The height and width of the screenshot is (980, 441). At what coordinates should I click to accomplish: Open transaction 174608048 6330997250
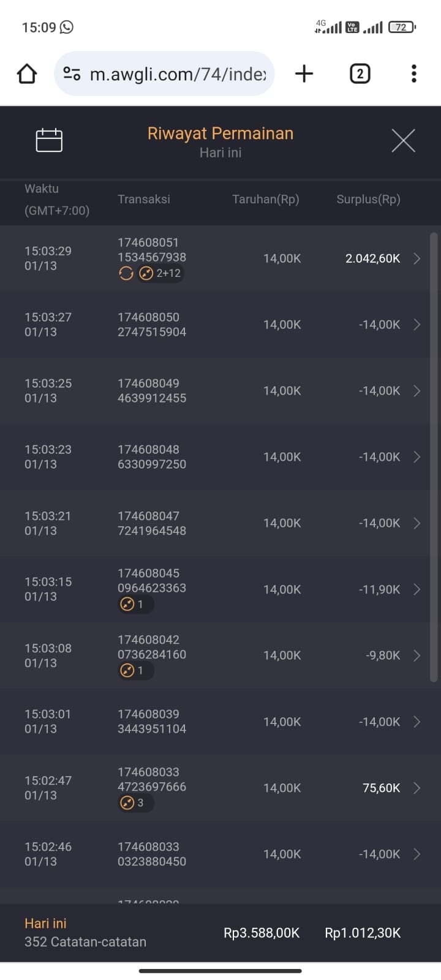(152, 457)
